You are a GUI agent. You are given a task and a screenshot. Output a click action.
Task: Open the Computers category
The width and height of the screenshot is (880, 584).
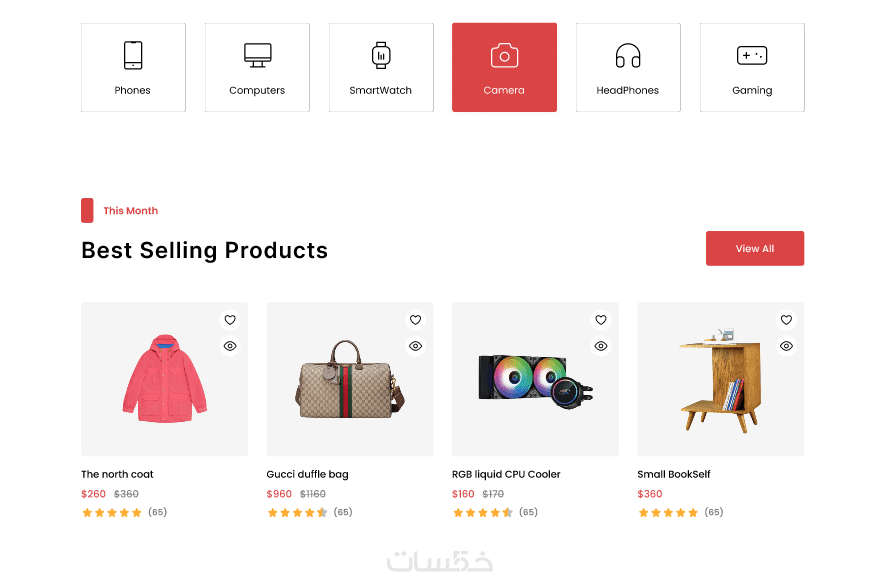click(x=257, y=67)
